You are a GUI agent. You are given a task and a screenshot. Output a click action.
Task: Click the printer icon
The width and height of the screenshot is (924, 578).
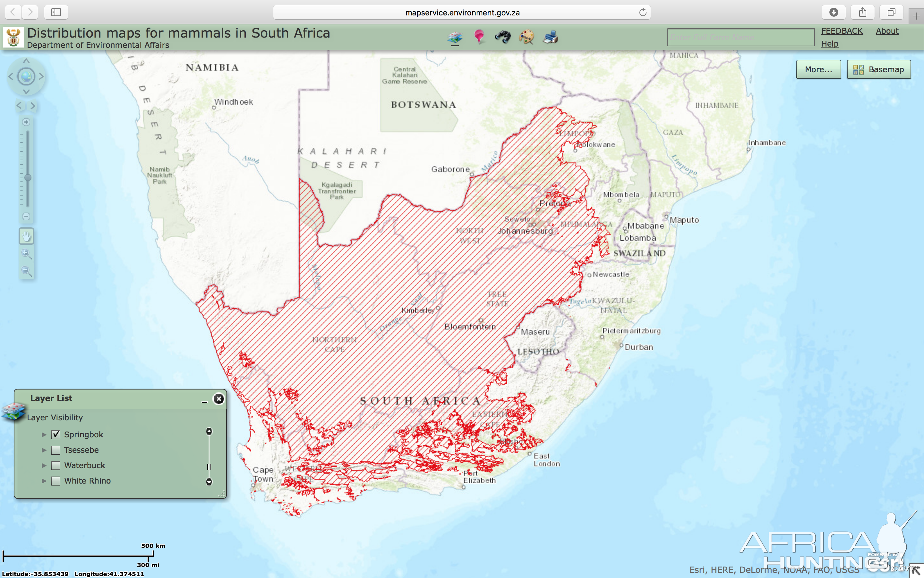[x=550, y=37]
